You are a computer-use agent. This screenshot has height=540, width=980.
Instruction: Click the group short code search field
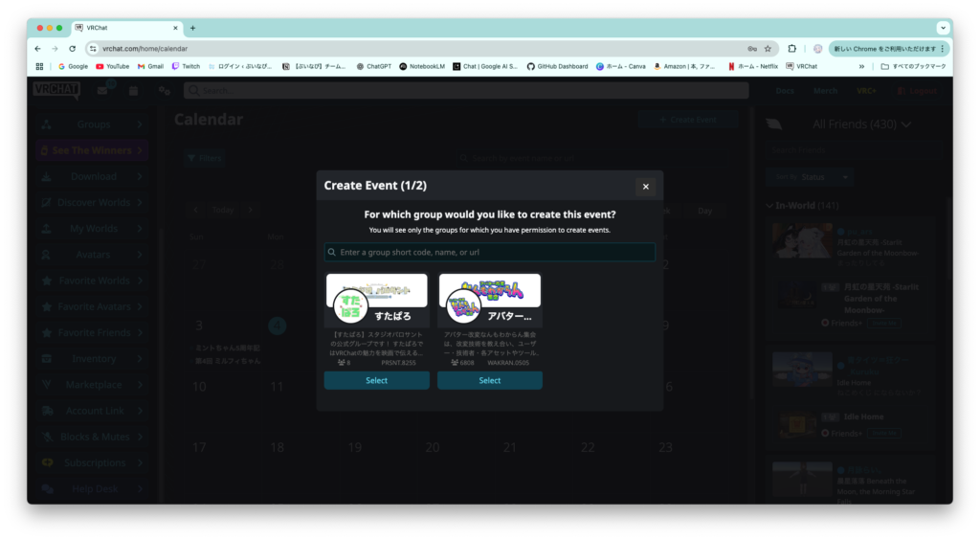(489, 252)
